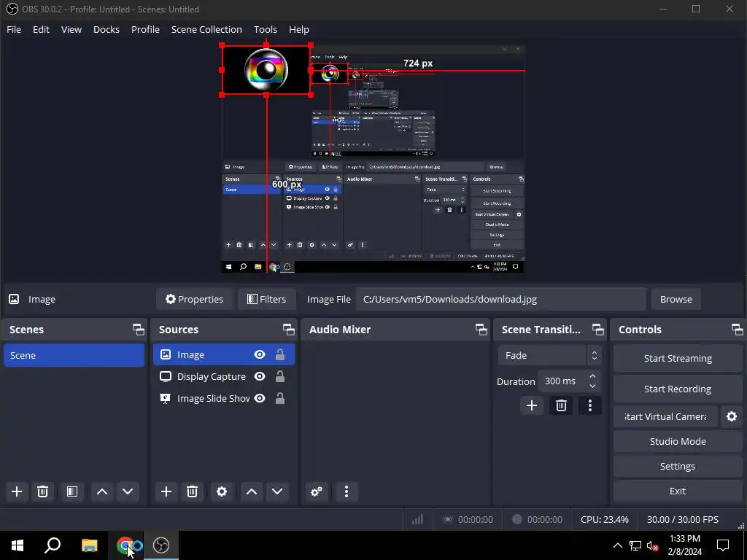
Task: Move scene down arrow in Scenes dock
Action: (x=128, y=491)
